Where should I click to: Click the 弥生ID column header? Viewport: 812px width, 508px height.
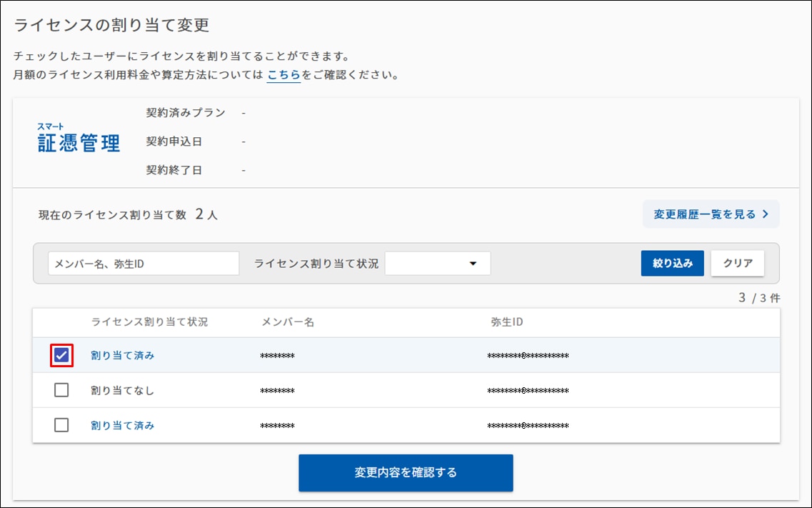click(507, 322)
